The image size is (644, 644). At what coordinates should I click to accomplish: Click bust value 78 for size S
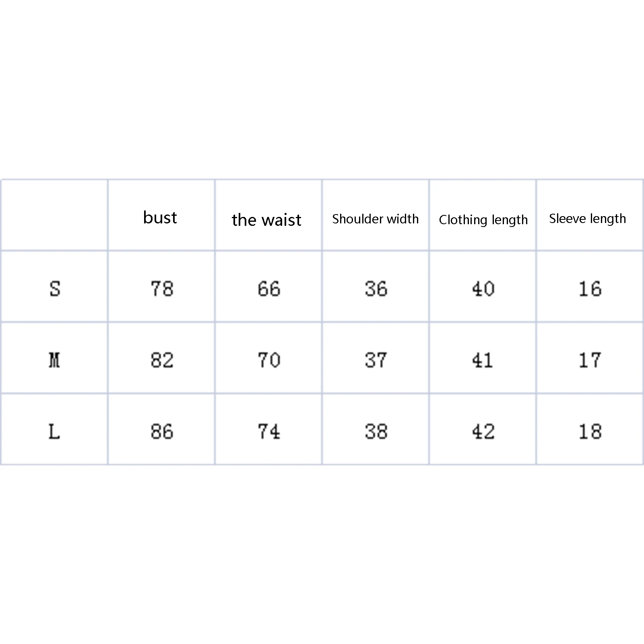pyautogui.click(x=162, y=289)
